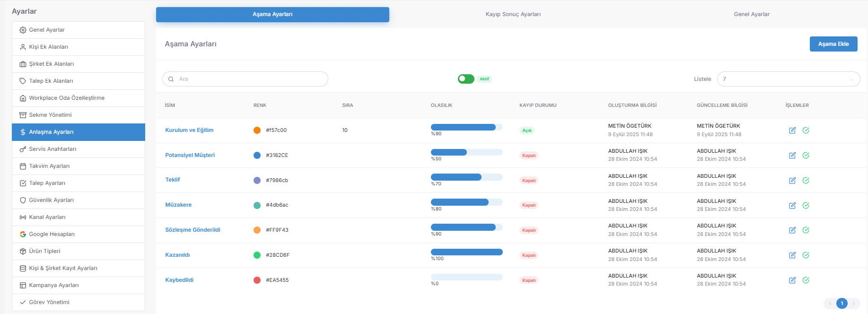Click the Kazanıldı %100 probability bar
The height and width of the screenshot is (314, 868).
(466, 252)
